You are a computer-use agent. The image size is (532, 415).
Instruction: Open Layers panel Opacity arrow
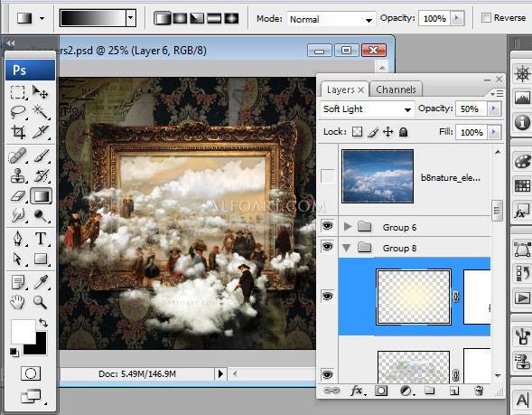494,108
